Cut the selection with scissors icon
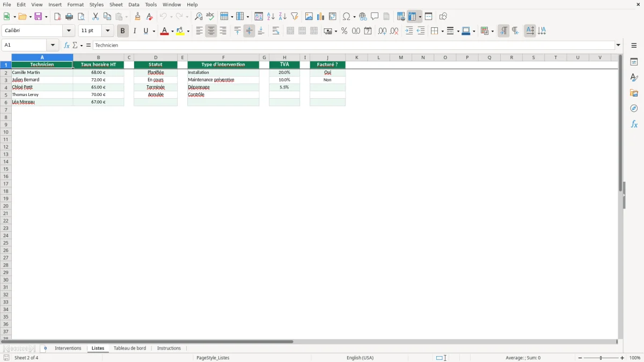 [x=96, y=17]
